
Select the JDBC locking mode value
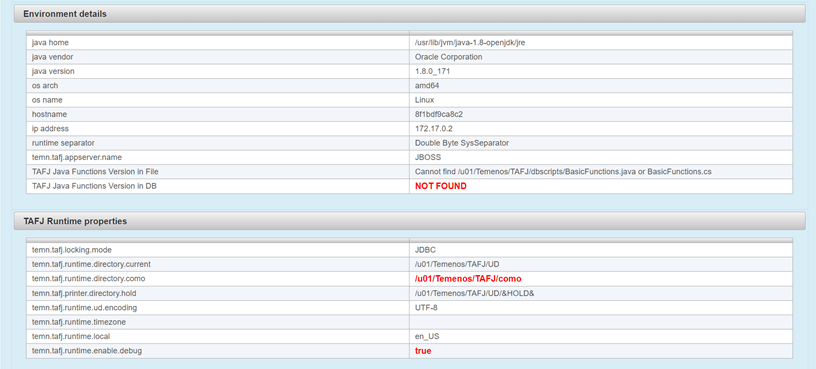[425, 250]
